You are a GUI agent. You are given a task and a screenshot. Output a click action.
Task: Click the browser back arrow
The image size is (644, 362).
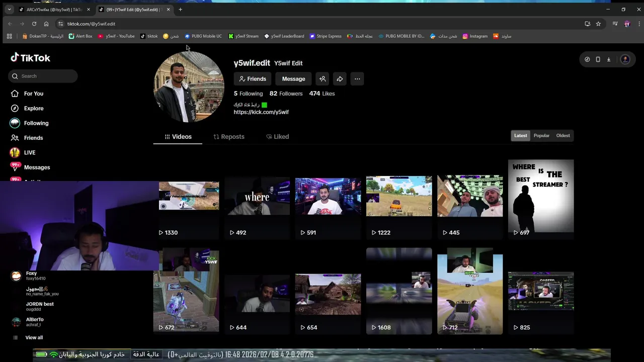coord(10,24)
